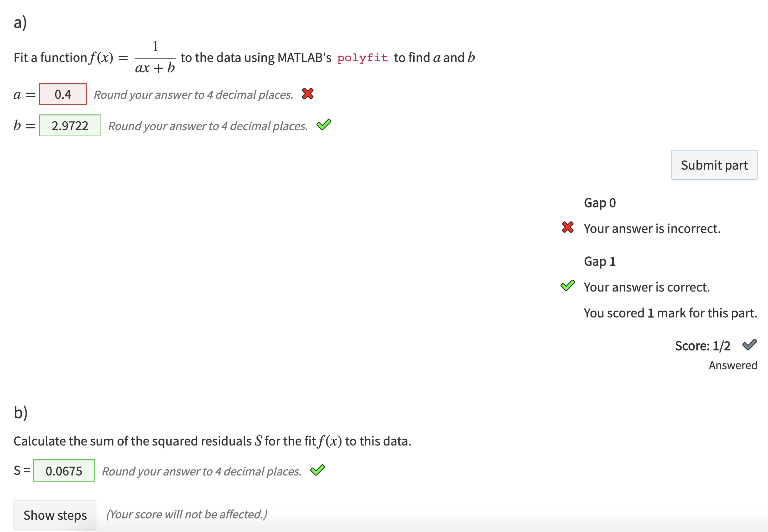
Task: Click the red cross beside answer a
Action: coord(308,94)
